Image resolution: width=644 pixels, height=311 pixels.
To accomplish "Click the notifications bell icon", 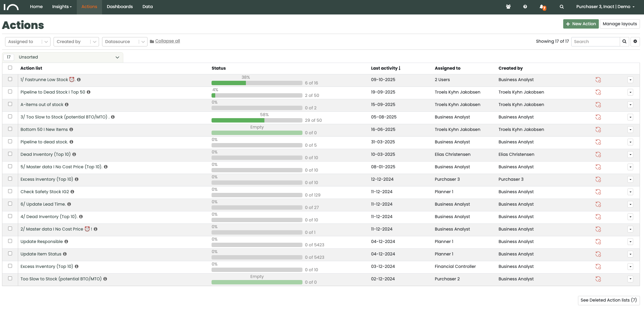I will tap(542, 7).
